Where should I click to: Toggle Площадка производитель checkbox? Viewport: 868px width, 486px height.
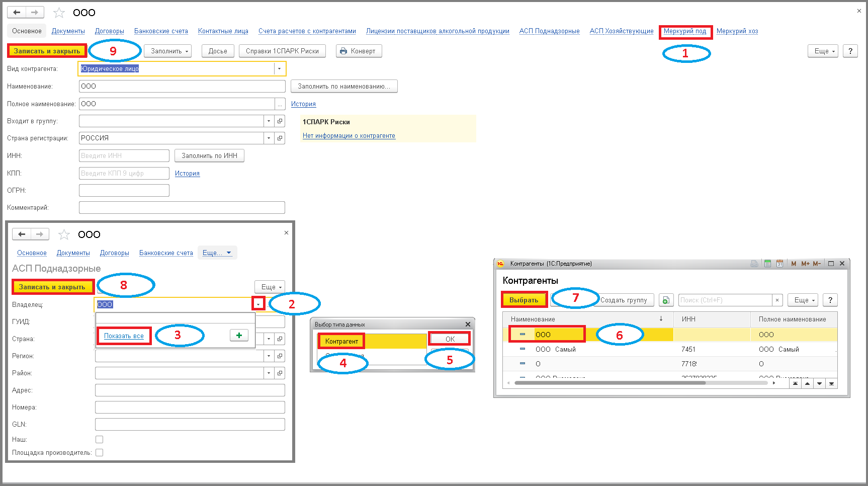[100, 452]
